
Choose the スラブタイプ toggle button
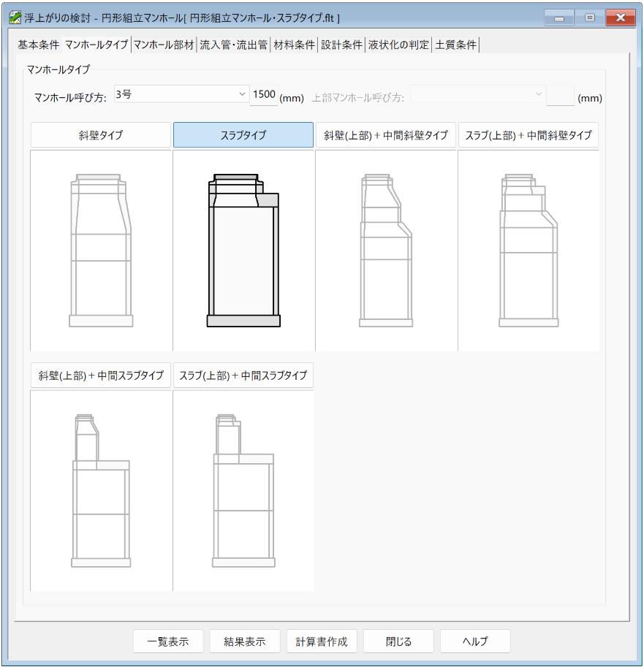(x=243, y=135)
